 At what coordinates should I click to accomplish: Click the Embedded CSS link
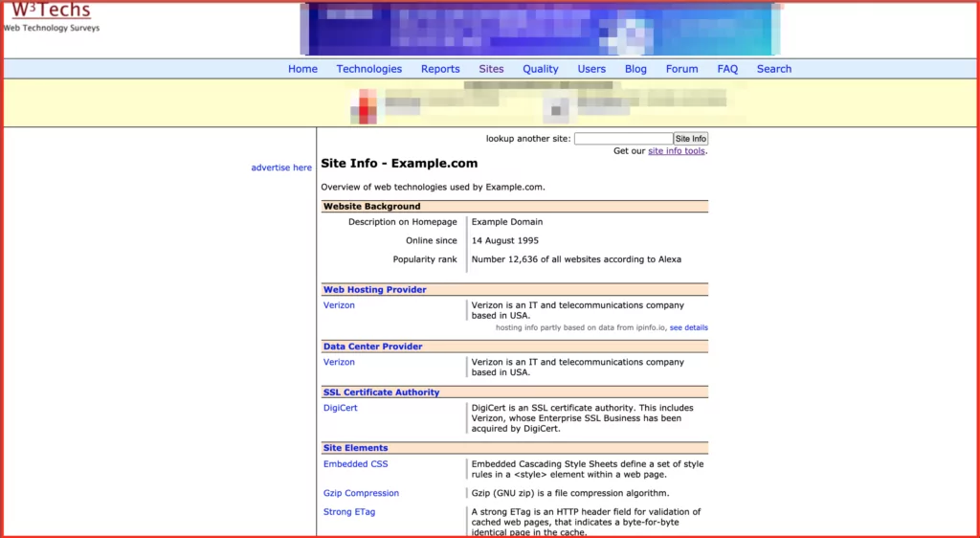356,464
